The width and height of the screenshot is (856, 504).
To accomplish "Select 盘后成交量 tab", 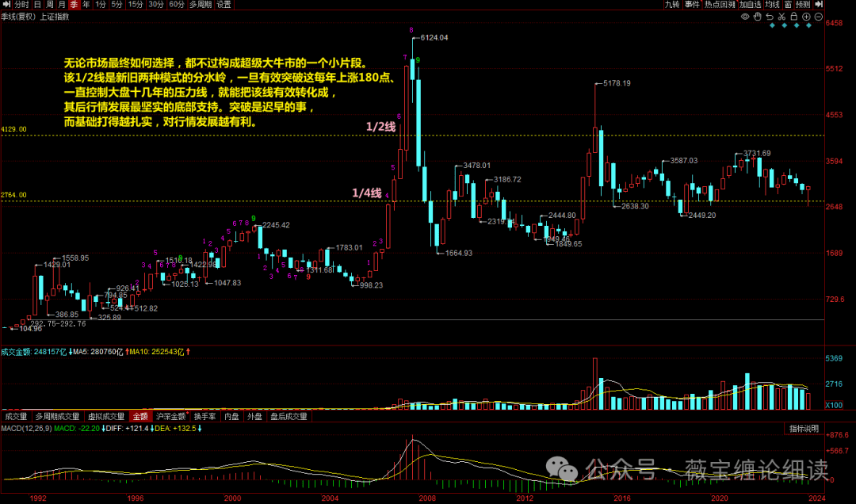I will (289, 417).
